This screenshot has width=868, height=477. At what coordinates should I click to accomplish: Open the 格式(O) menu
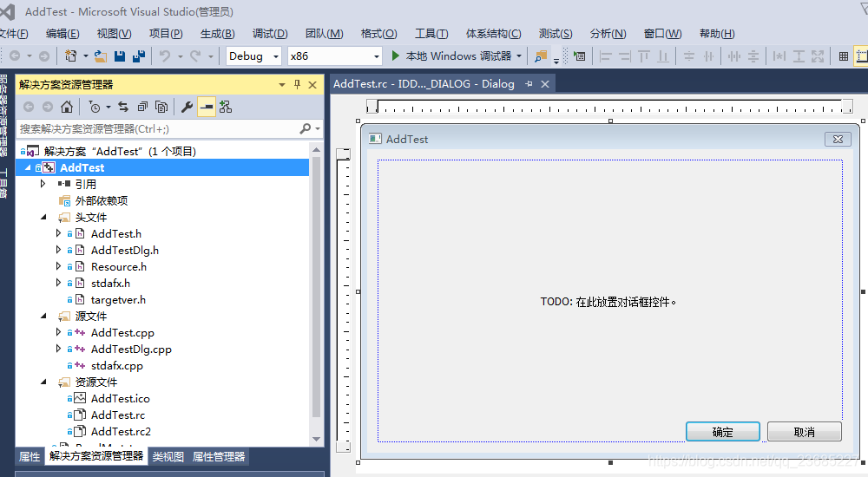click(378, 34)
